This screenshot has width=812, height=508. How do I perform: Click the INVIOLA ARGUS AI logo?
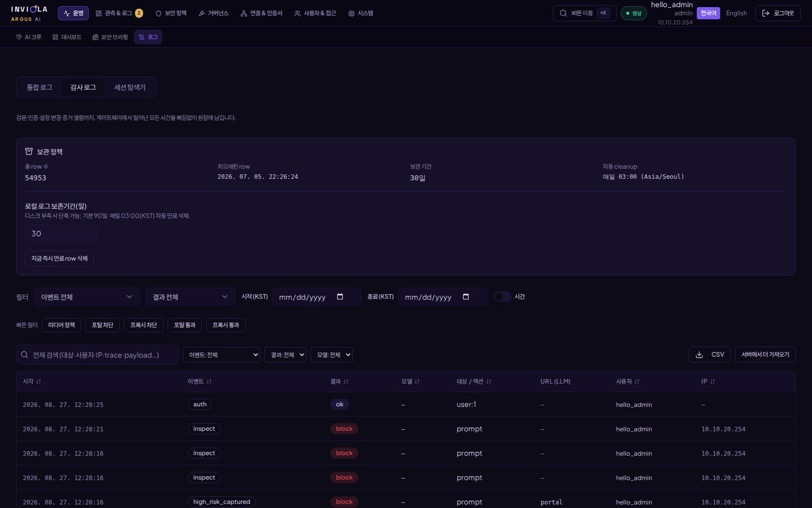(29, 13)
